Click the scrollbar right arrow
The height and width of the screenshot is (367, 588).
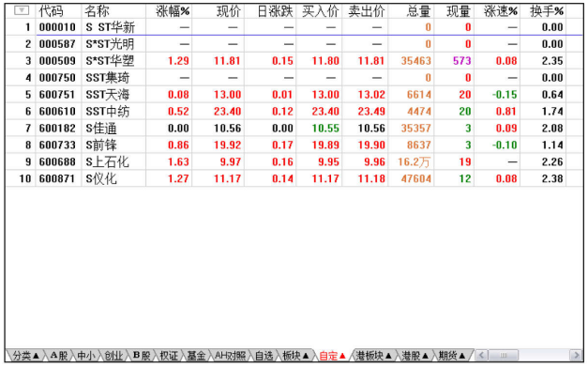[x=576, y=355]
